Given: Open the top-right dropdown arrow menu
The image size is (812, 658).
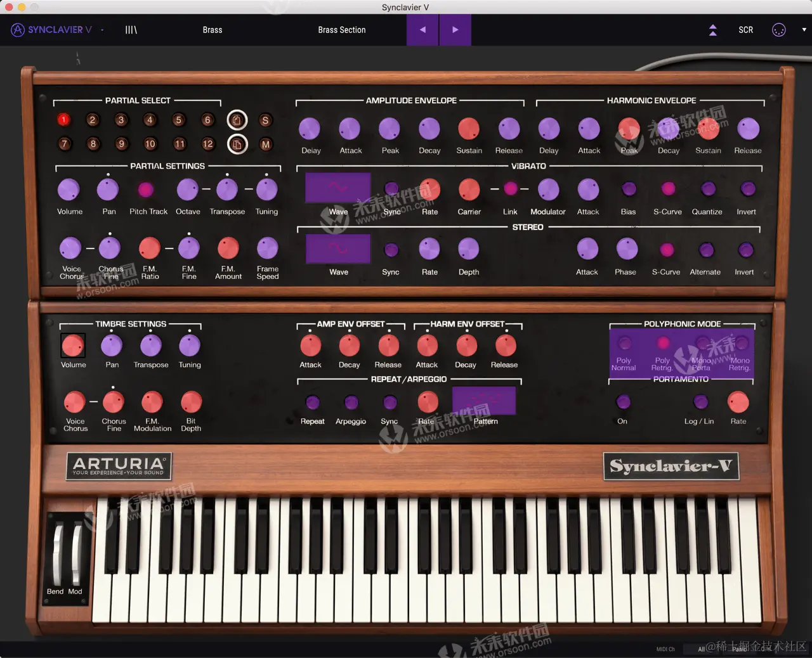Looking at the screenshot, I should [x=804, y=30].
